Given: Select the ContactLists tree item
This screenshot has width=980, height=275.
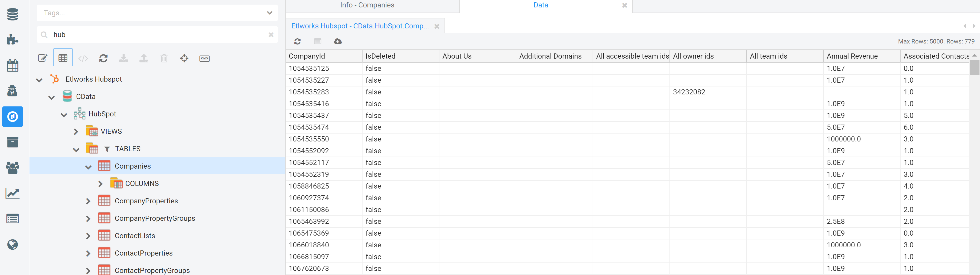Looking at the screenshot, I should pos(135,236).
